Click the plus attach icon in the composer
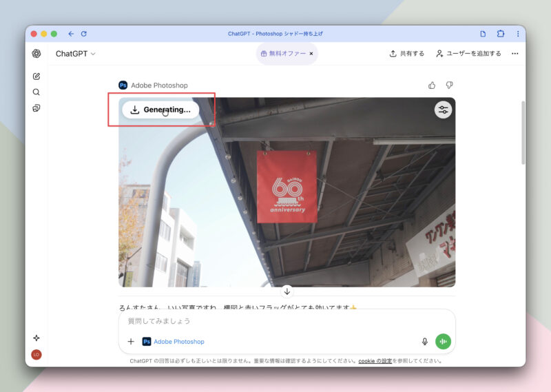 pos(131,342)
